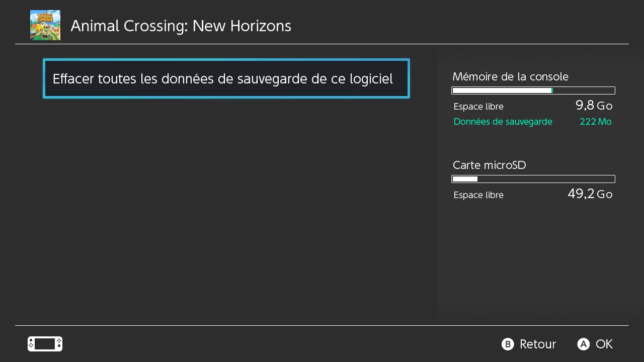Click Espace libre label under console memory

(478, 107)
